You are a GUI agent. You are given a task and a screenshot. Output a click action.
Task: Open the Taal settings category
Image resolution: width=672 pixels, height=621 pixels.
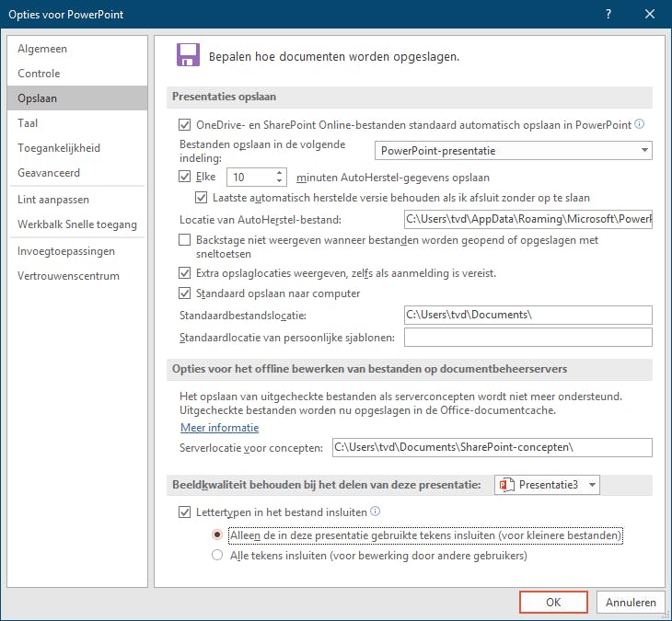click(x=77, y=123)
